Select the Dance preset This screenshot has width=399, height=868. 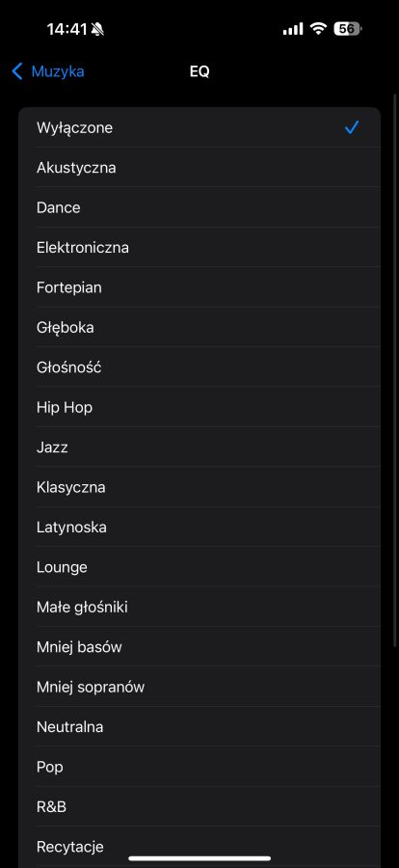[199, 207]
